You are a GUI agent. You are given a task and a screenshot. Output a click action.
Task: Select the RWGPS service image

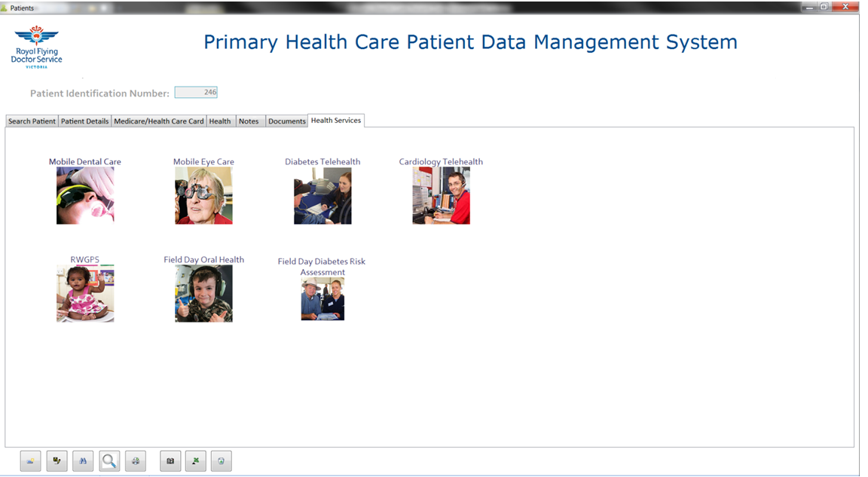point(85,292)
